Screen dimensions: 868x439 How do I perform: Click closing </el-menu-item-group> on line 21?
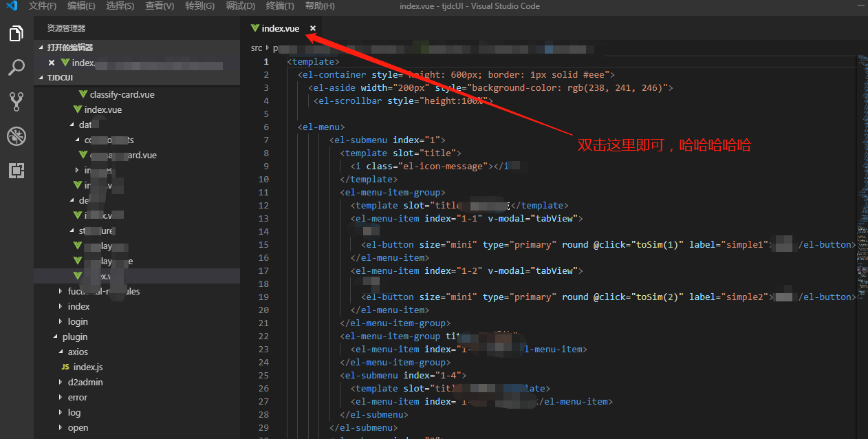pyautogui.click(x=395, y=323)
